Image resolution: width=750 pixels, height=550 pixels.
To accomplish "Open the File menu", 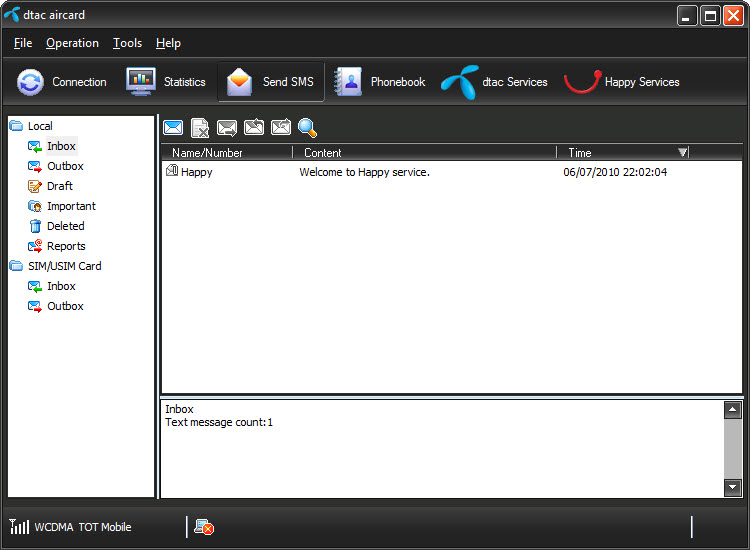I will click(23, 43).
